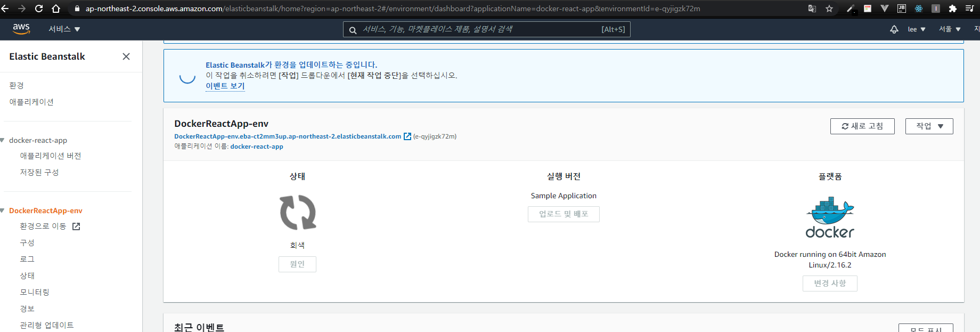980x332 pixels.
Task: Open the Vue devtools extension icon
Action: click(x=885, y=9)
